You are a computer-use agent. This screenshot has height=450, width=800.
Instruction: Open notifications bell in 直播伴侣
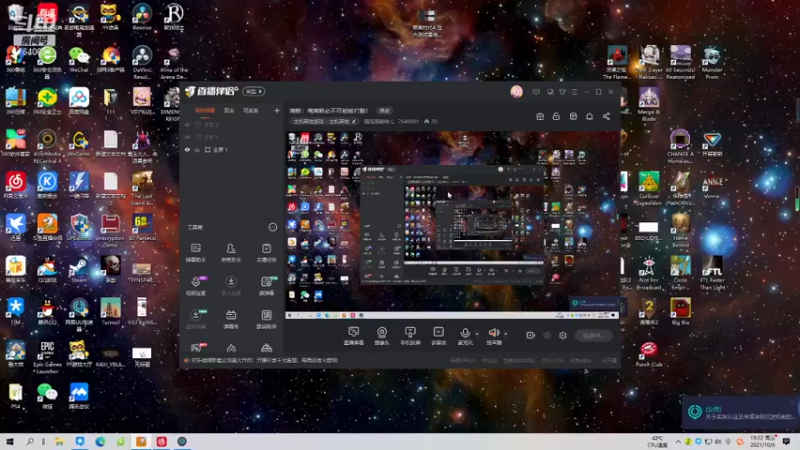[589, 116]
